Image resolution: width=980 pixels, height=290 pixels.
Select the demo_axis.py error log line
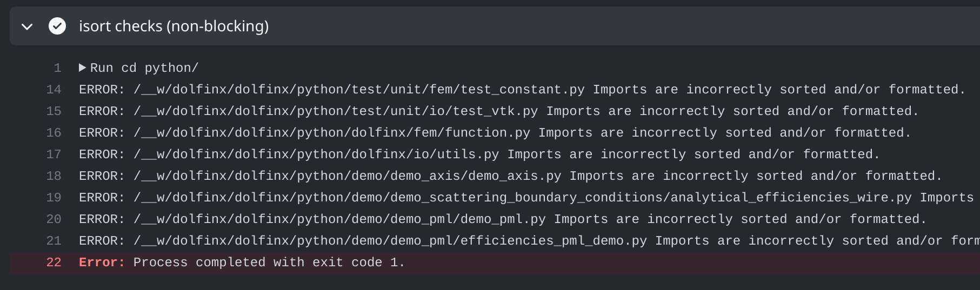pos(511,176)
